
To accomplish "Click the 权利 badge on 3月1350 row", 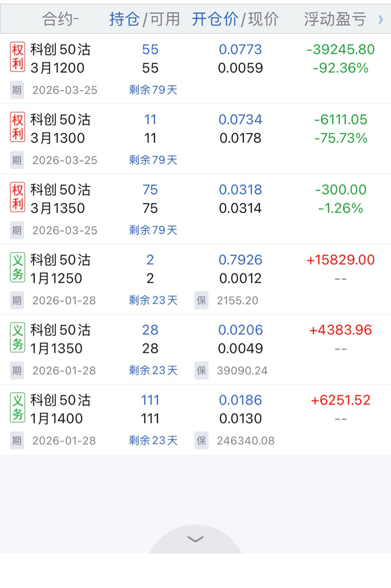I will (18, 198).
